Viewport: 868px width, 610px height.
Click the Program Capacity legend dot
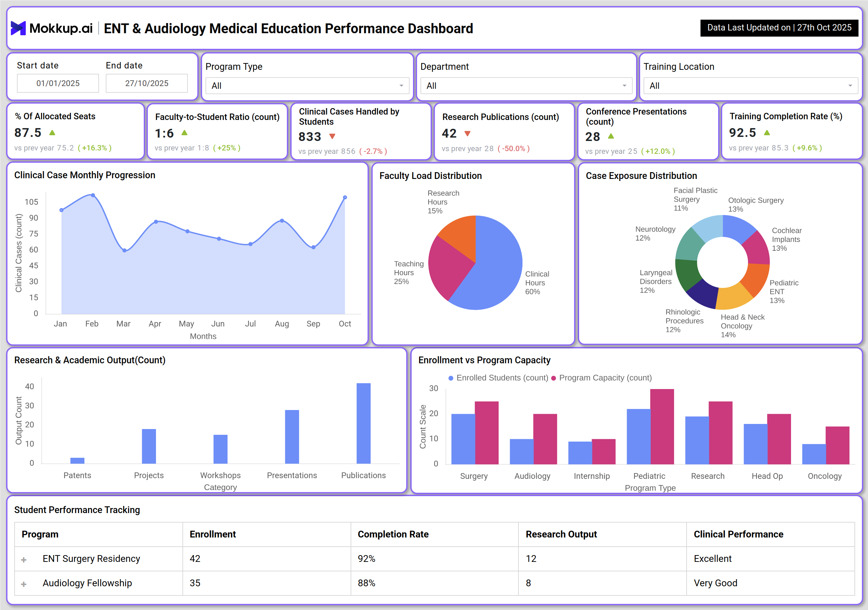(x=553, y=378)
